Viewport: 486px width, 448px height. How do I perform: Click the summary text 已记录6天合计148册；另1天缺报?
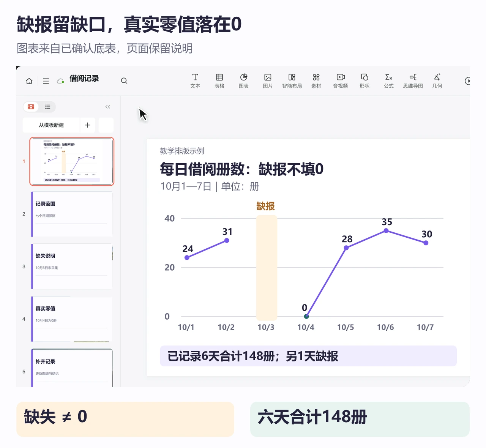(x=253, y=356)
